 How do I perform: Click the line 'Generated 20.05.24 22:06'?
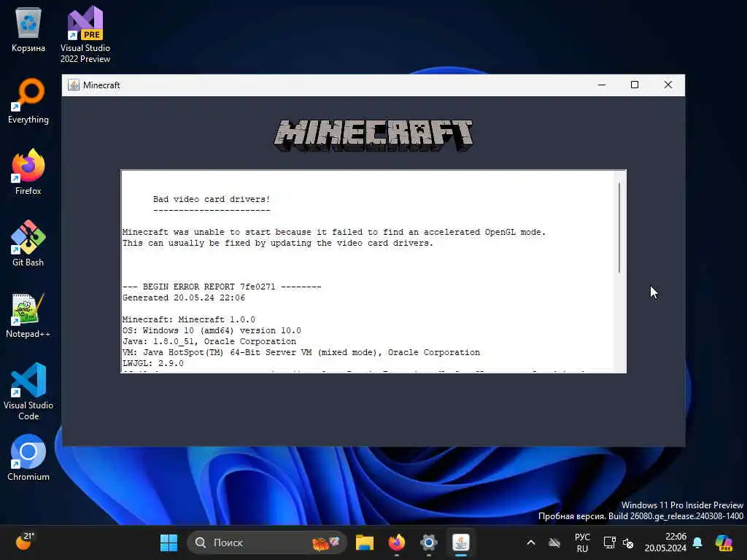pos(183,297)
